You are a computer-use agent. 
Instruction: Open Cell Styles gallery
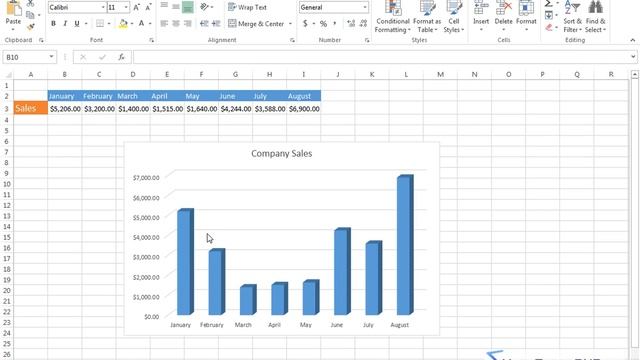click(454, 17)
